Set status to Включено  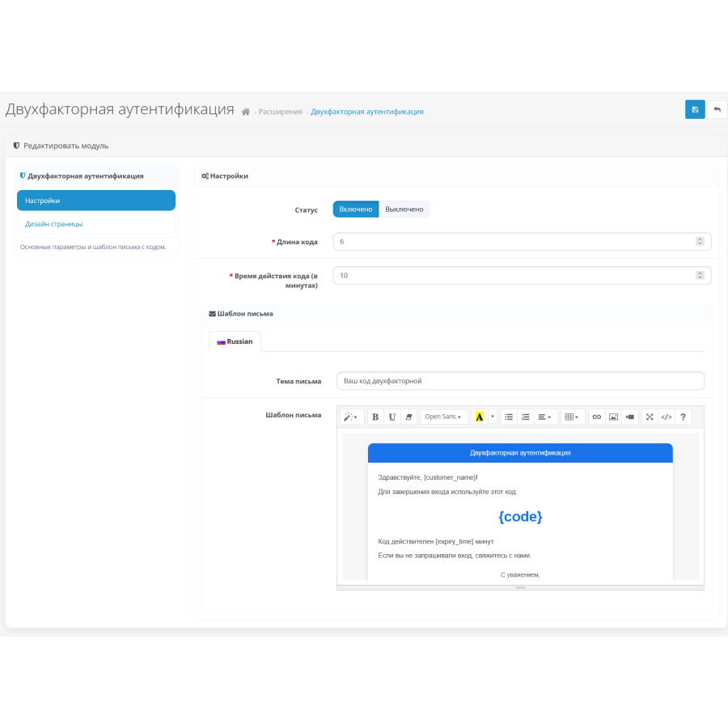(356, 210)
